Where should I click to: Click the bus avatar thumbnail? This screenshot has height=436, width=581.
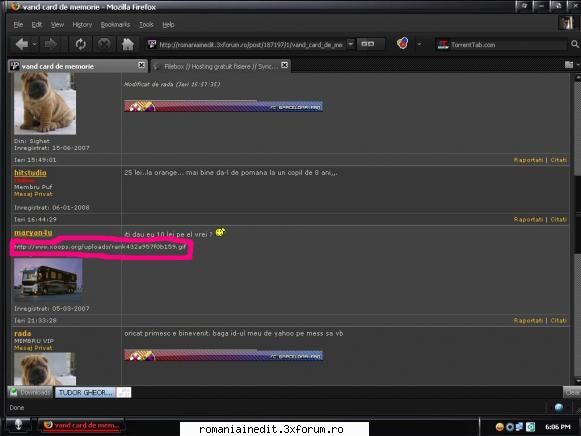pyautogui.click(x=48, y=280)
